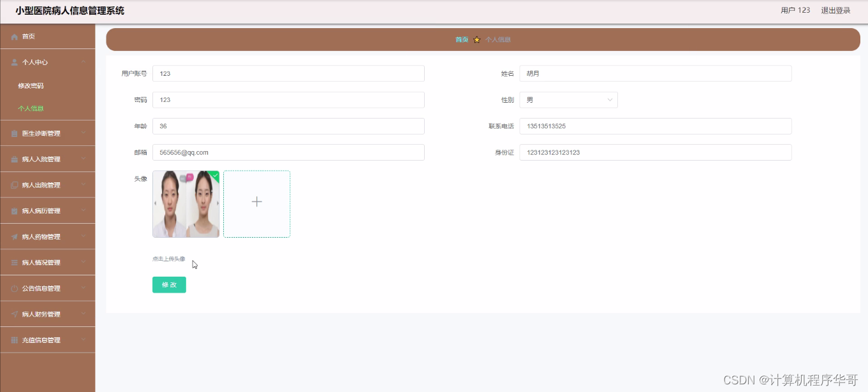Click the person icon beside 个人中心
Image resolution: width=868 pixels, height=392 pixels.
point(15,62)
